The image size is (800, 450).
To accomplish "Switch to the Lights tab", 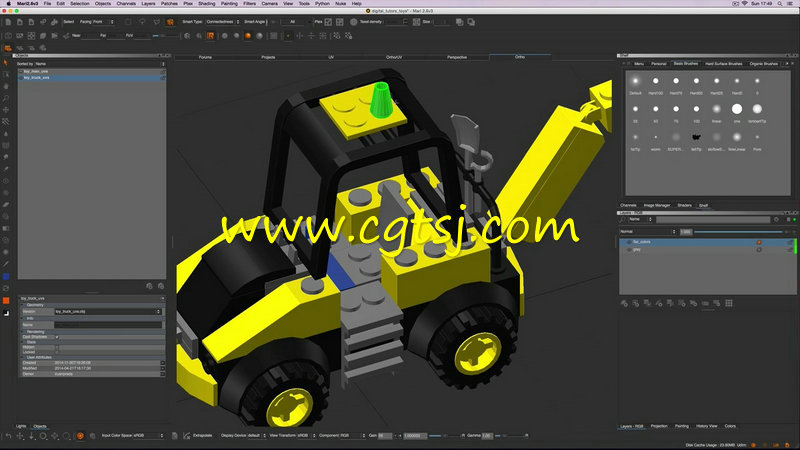I will coord(21,426).
